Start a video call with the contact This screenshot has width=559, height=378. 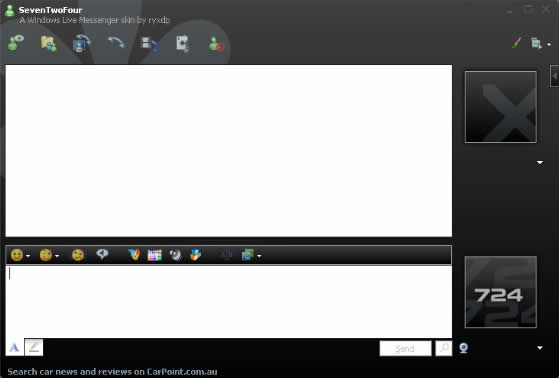click(81, 44)
